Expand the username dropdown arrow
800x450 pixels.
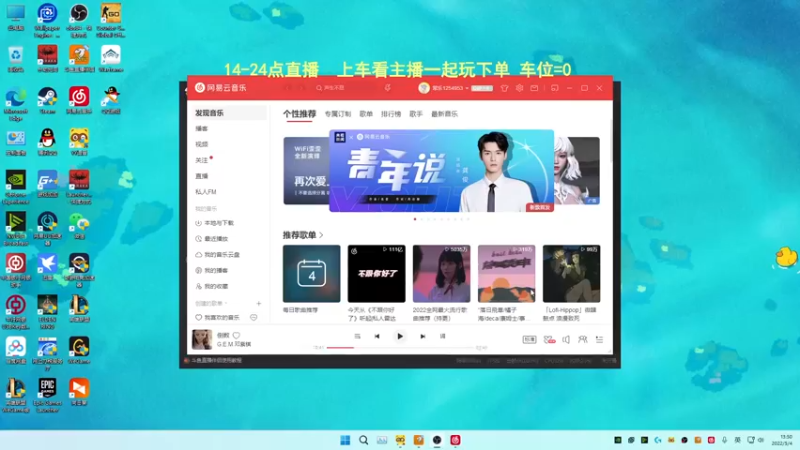tap(467, 88)
